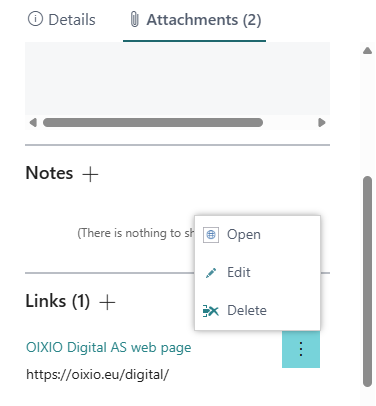376x406 pixels.
Task: Click the vertical scrollbar up arrow
Action: pos(367,51)
